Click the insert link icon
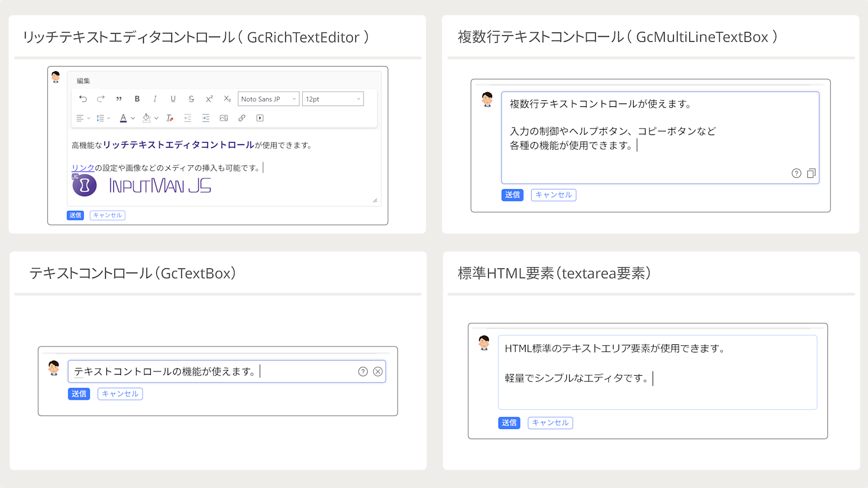The height and width of the screenshot is (488, 868). click(x=242, y=118)
